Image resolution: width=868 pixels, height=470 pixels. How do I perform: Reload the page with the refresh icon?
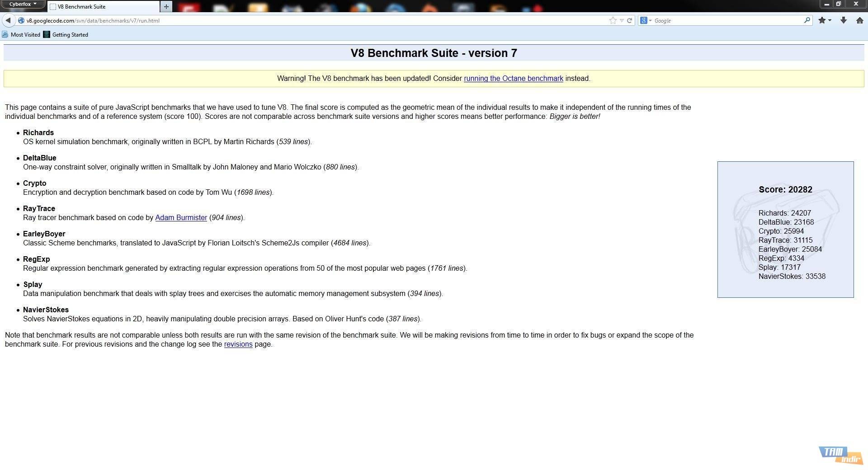tap(629, 20)
